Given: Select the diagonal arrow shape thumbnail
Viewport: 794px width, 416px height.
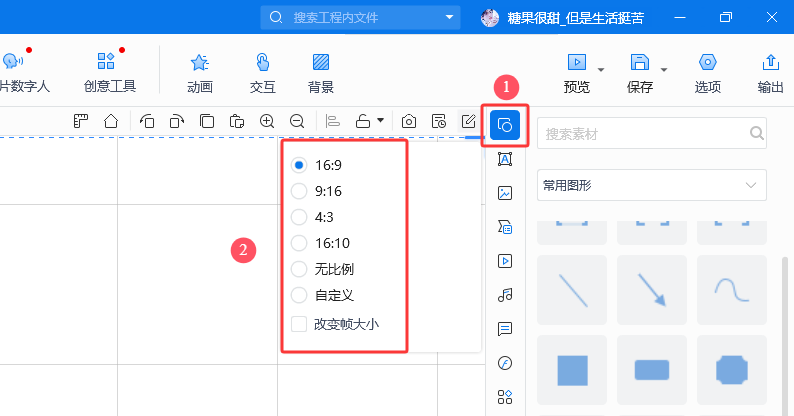Looking at the screenshot, I should (652, 290).
